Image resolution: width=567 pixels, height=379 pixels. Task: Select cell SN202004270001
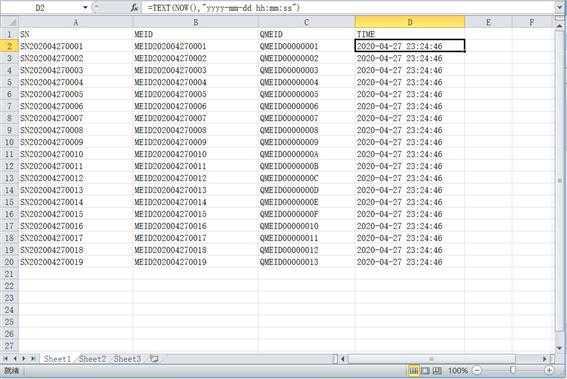point(76,46)
